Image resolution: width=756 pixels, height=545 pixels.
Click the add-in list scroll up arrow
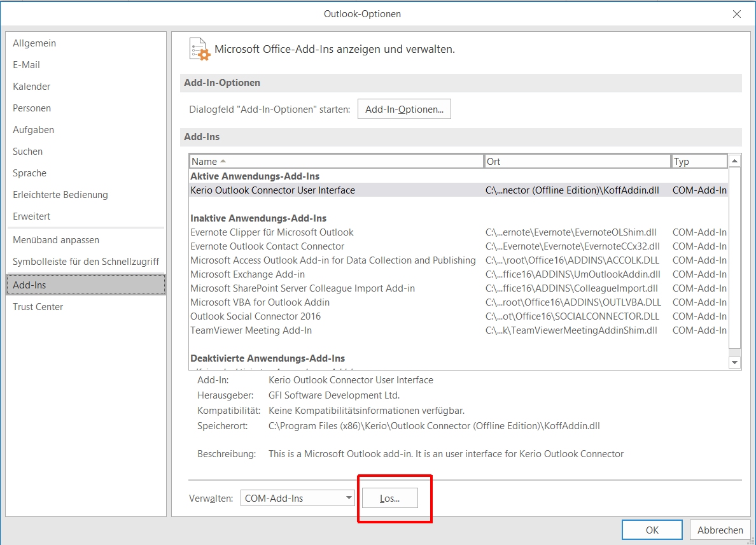tap(734, 161)
